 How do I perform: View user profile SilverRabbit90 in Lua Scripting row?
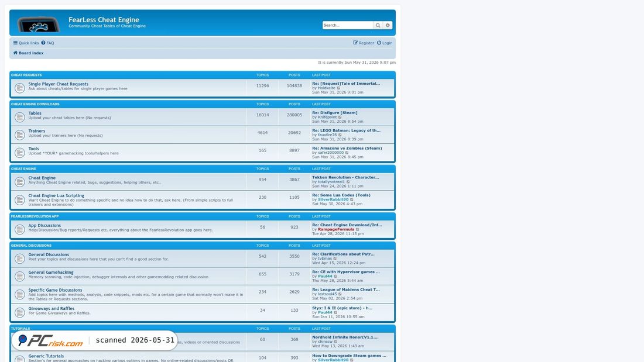[x=333, y=200]
